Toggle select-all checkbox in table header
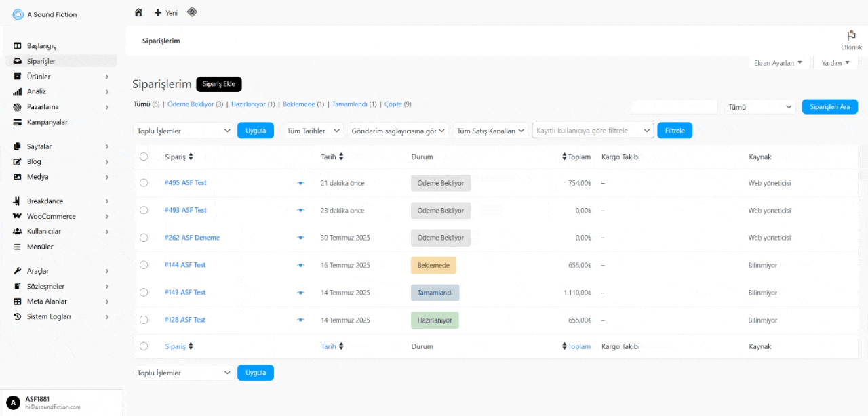The width and height of the screenshot is (868, 416). tap(144, 157)
